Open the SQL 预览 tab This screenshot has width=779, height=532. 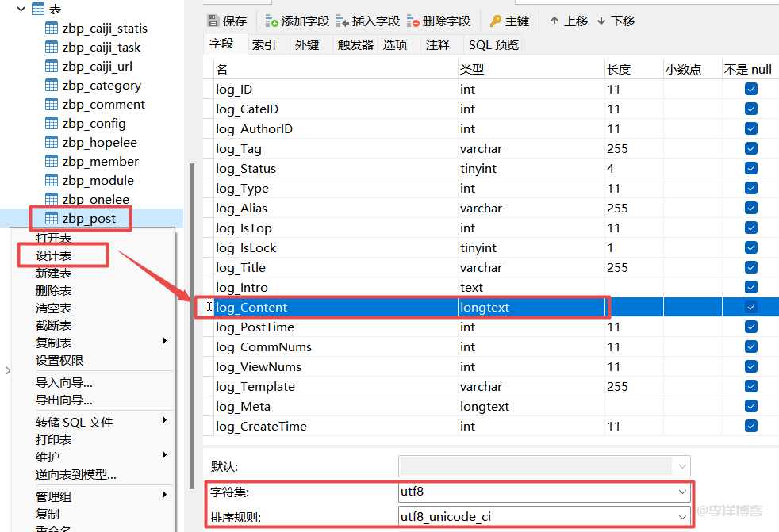493,45
